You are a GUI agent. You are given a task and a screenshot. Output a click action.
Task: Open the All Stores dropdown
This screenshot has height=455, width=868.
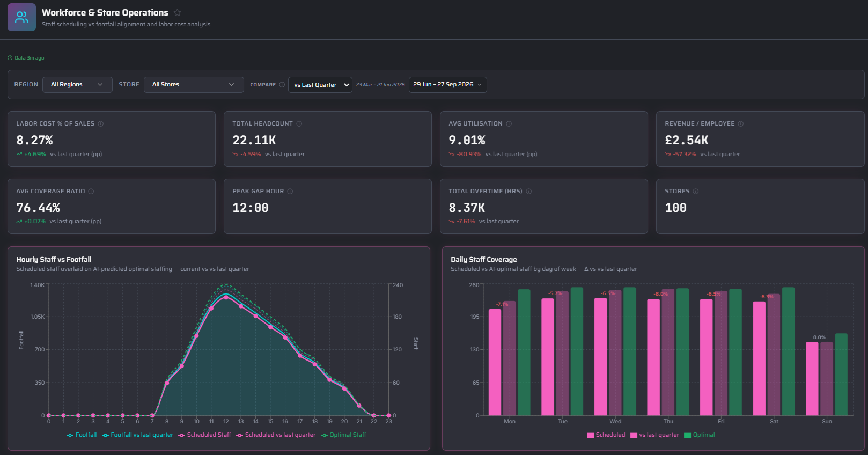(x=194, y=85)
